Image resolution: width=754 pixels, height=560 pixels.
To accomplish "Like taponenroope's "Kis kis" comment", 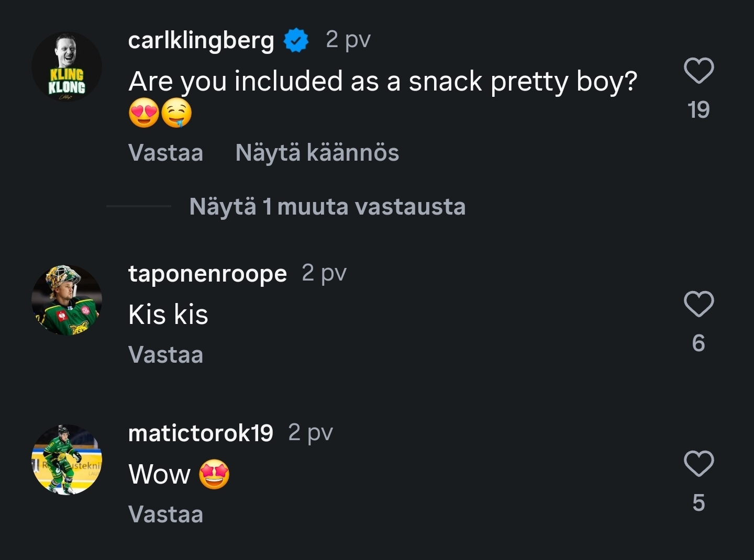I will click(698, 304).
